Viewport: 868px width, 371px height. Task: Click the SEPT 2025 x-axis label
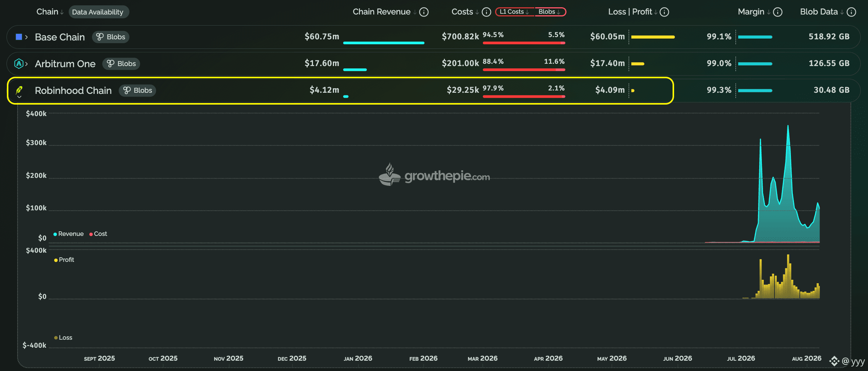(x=99, y=358)
